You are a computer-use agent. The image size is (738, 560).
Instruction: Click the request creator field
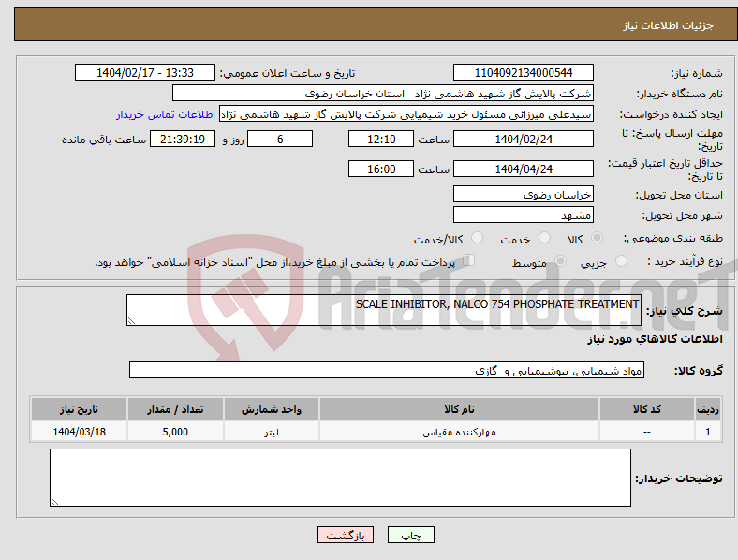tap(406, 114)
